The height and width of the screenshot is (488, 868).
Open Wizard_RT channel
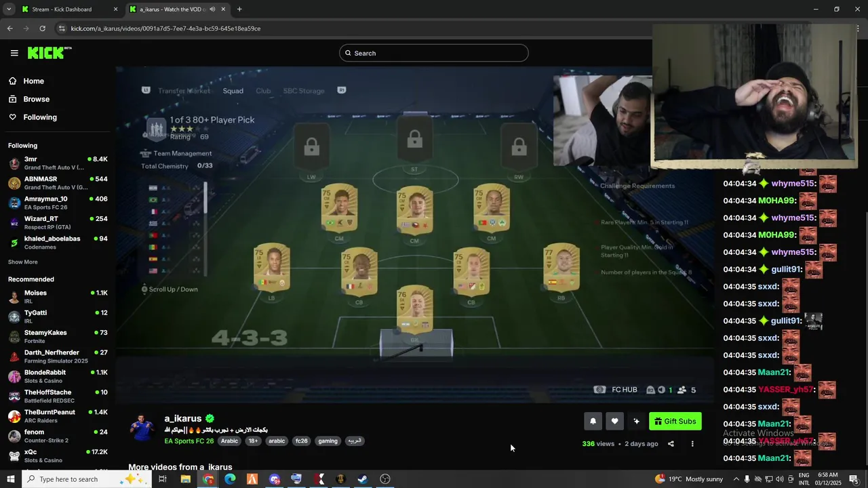[x=57, y=222]
